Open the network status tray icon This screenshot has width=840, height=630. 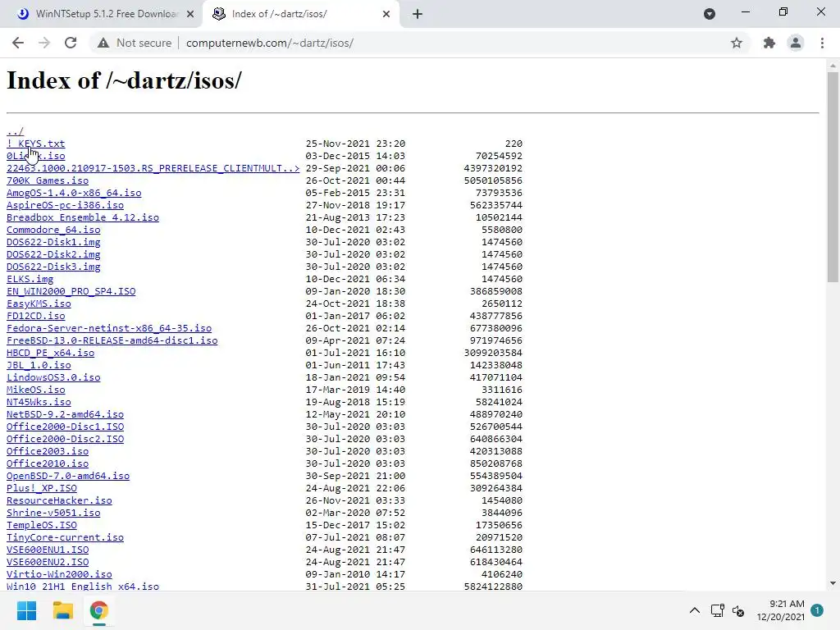(717, 610)
